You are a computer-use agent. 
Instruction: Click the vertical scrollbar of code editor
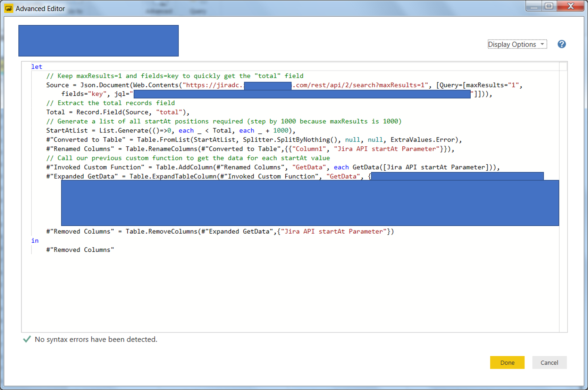(563, 197)
